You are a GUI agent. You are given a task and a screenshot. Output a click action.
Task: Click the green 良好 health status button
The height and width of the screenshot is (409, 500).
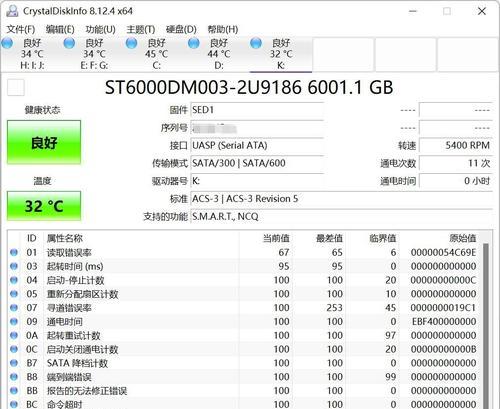click(44, 142)
